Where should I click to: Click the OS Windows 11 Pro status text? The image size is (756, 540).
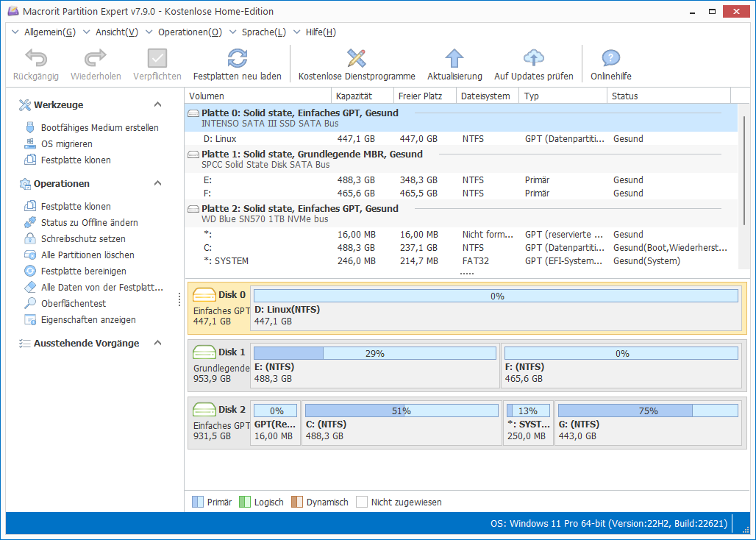point(609,524)
